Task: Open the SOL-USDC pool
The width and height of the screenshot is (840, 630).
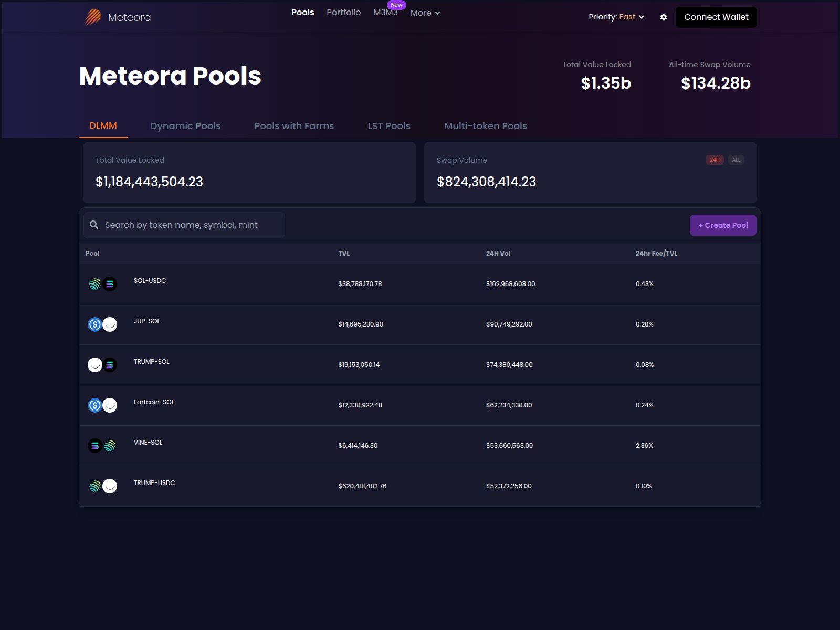Action: [x=150, y=281]
